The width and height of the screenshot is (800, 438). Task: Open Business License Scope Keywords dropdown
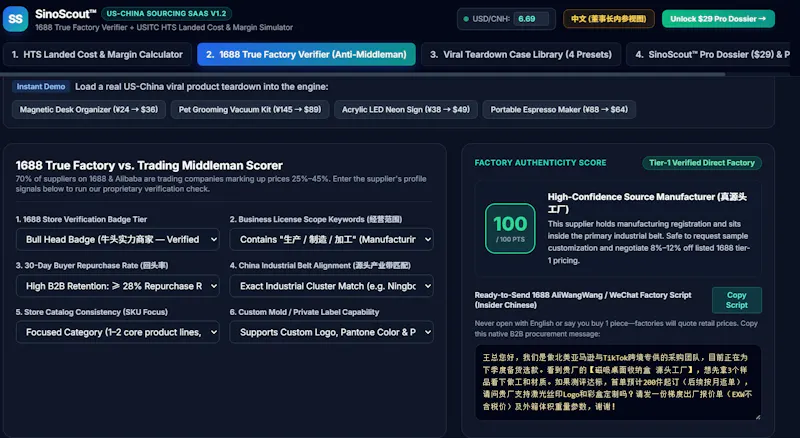pyautogui.click(x=332, y=239)
